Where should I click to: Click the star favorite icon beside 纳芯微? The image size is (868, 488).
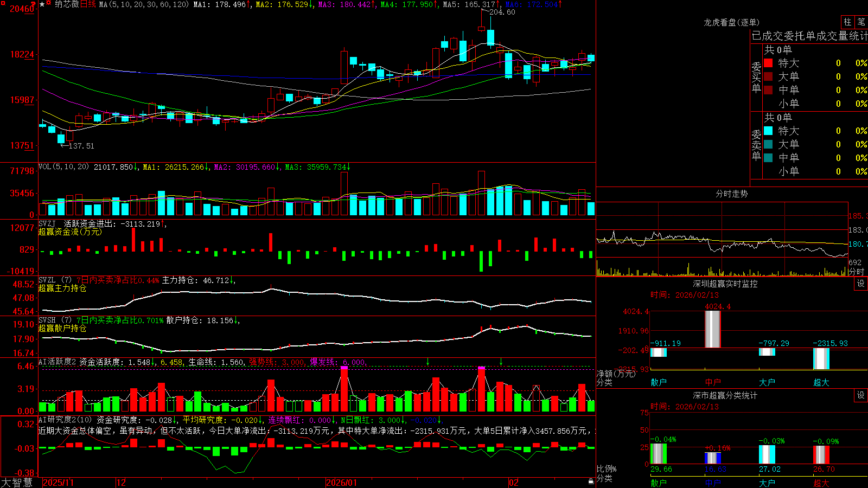click(x=42, y=4)
